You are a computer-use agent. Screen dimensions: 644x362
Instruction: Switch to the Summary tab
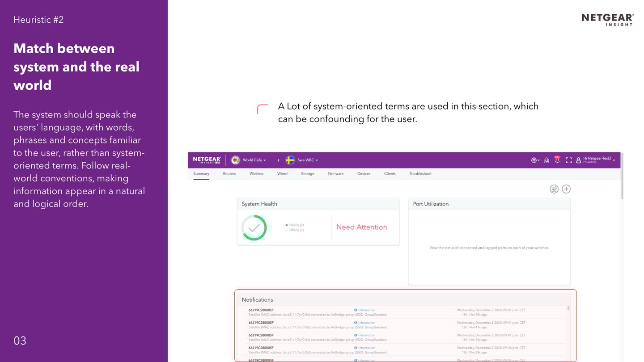[201, 173]
